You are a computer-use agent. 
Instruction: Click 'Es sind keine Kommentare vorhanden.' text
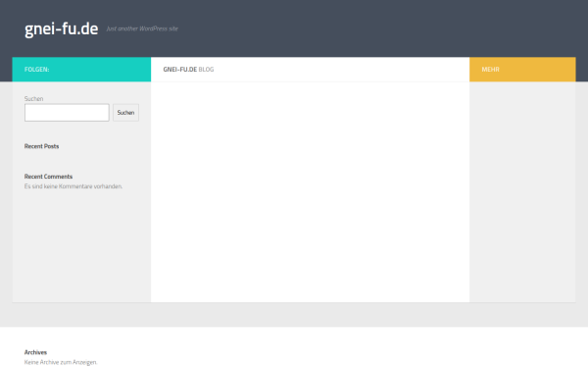click(73, 186)
